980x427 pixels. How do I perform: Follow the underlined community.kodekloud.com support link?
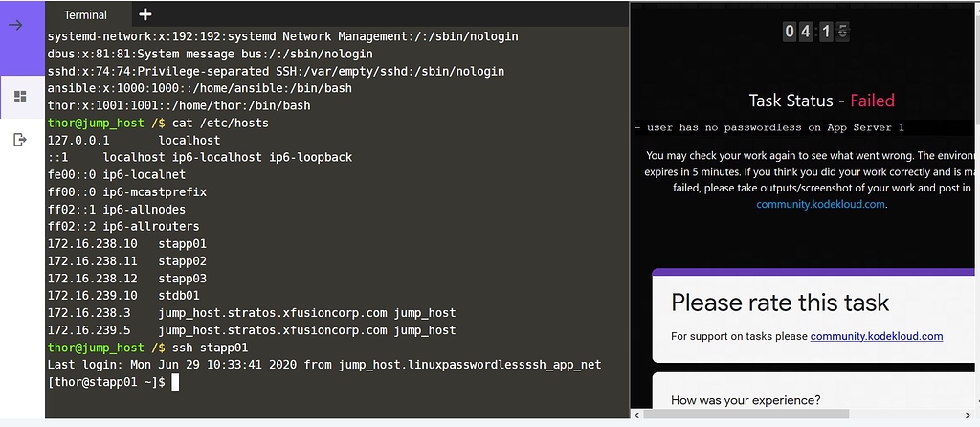pos(877,336)
